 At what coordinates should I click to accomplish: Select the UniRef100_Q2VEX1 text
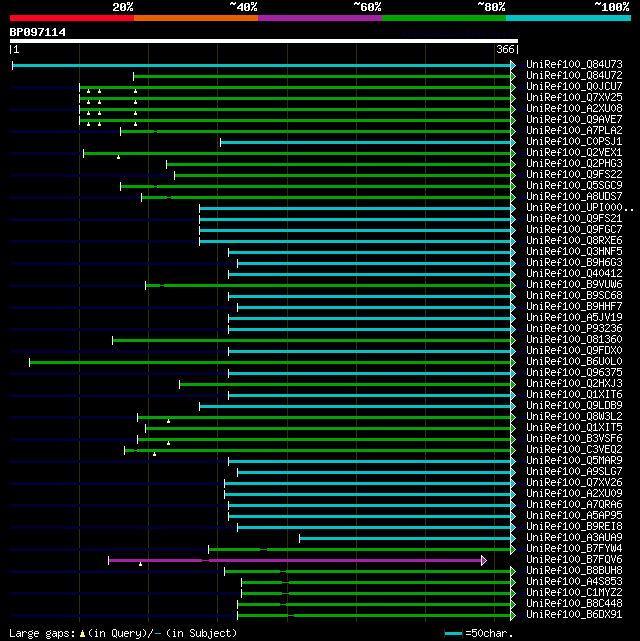click(x=574, y=153)
